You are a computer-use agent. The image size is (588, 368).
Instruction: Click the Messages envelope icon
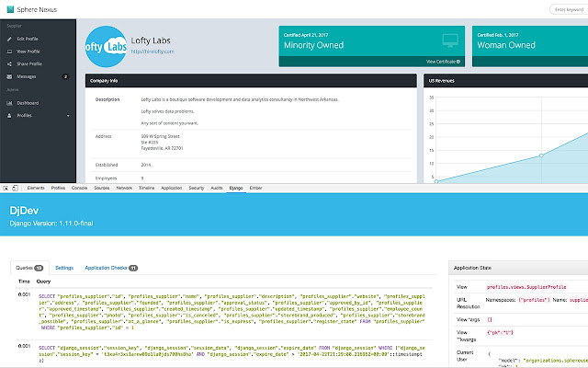[9, 76]
